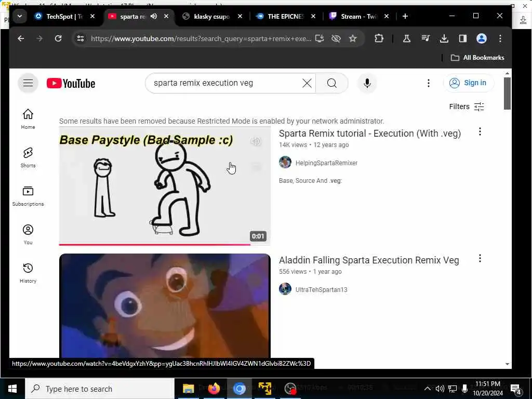
Task: Open the Windows Start menu
Action: [12, 389]
